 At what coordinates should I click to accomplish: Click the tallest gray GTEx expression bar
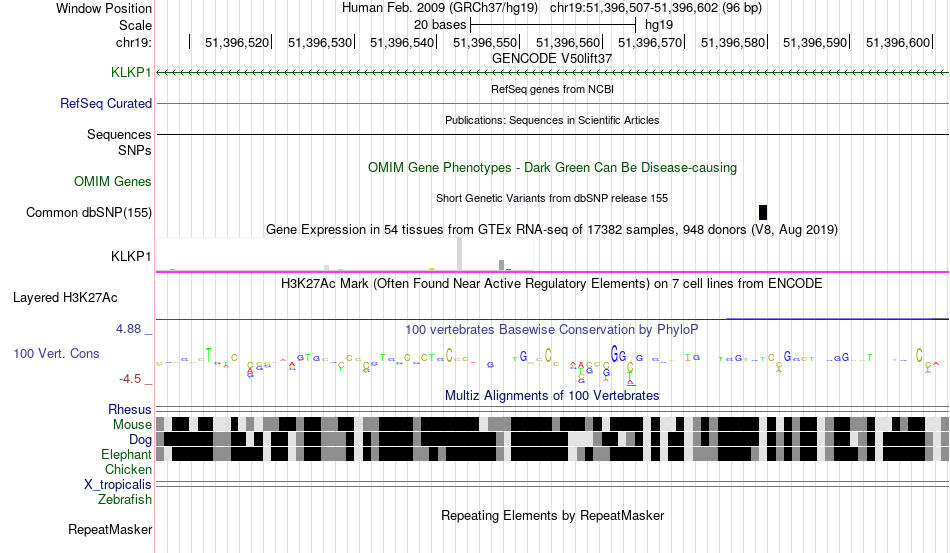pyautogui.click(x=459, y=254)
